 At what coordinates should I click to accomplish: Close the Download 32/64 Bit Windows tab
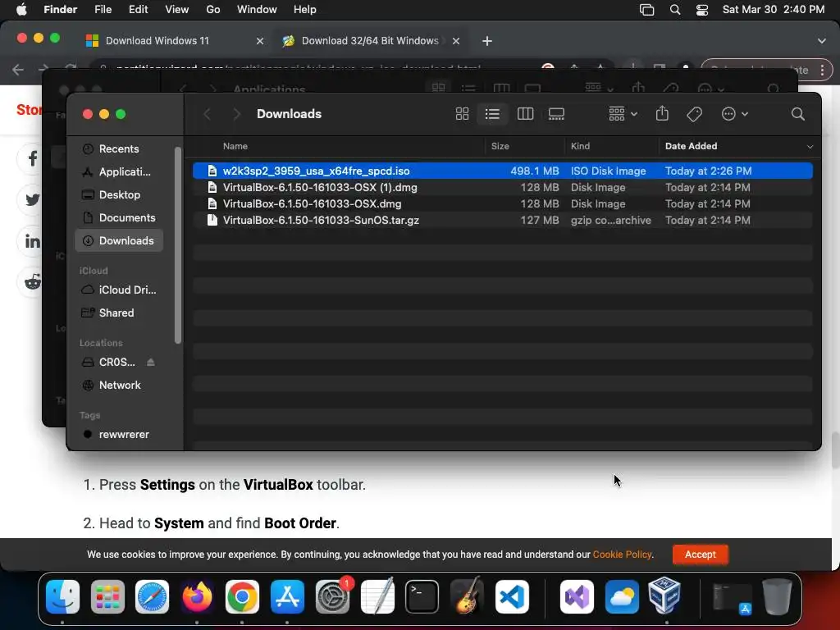456,41
